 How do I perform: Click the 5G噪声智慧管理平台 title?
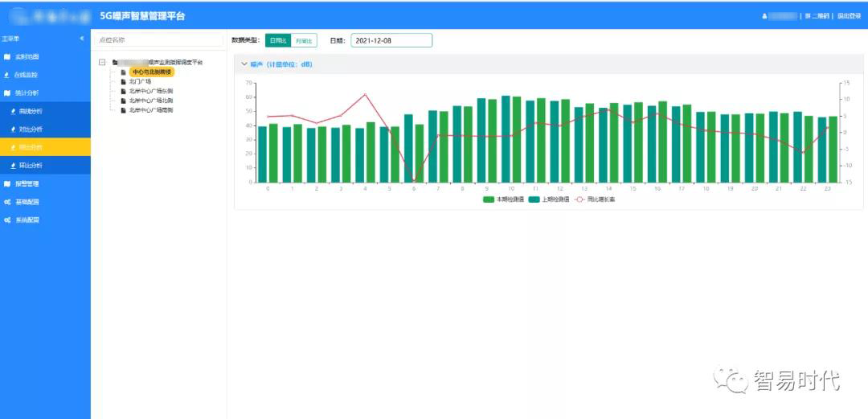point(142,16)
